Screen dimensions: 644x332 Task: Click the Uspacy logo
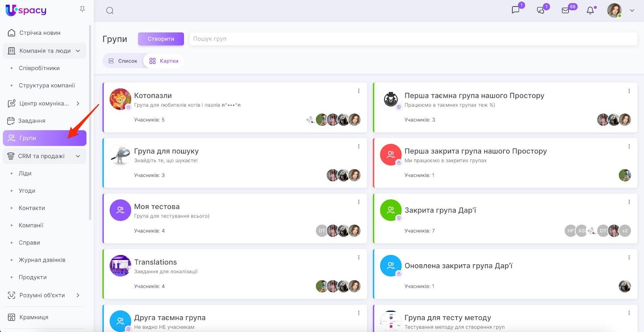26,10
